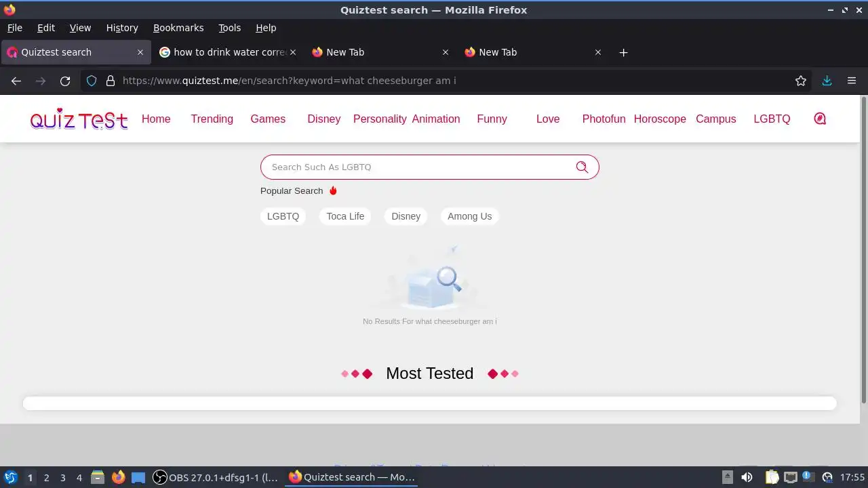Launch Firefox from the taskbar
This screenshot has height=488, width=868.
(119, 477)
